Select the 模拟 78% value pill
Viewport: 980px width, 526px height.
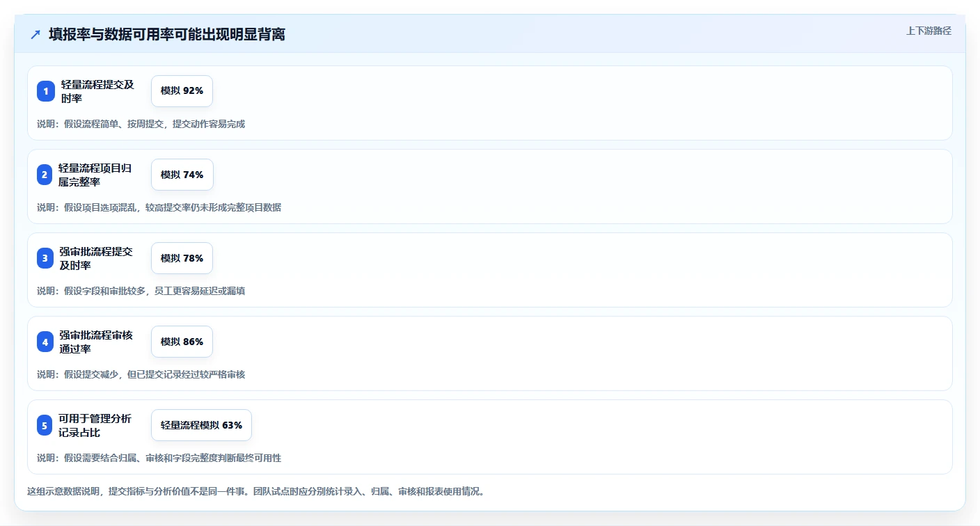coord(182,258)
